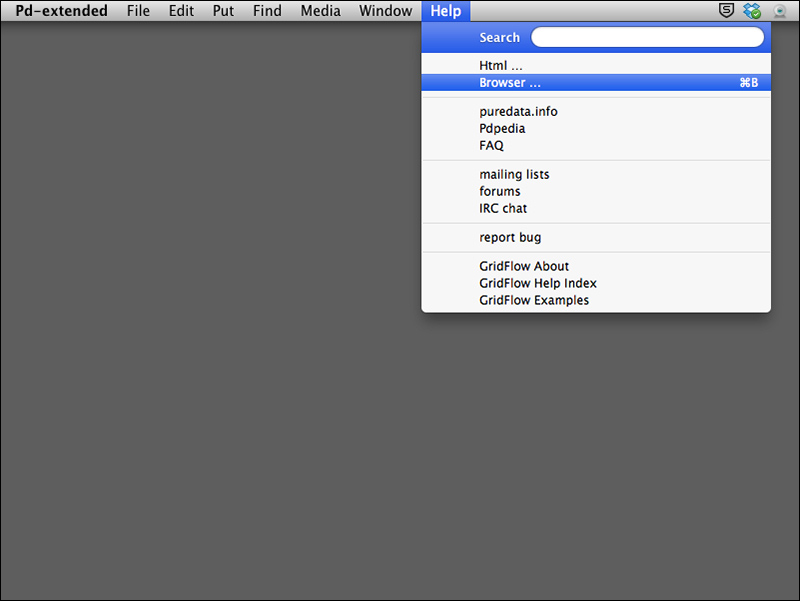Open the Pd-extended application menu
The image size is (800, 601).
pos(61,11)
